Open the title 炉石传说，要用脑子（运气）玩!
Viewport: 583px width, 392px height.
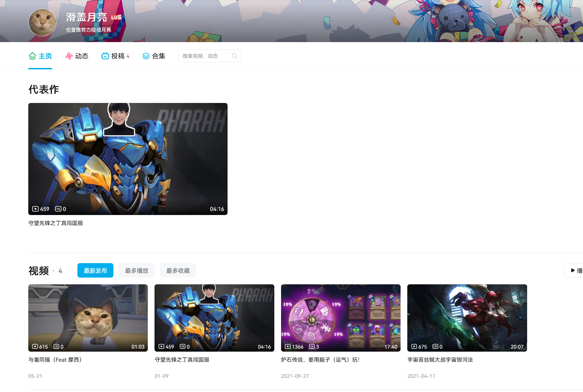click(x=320, y=360)
